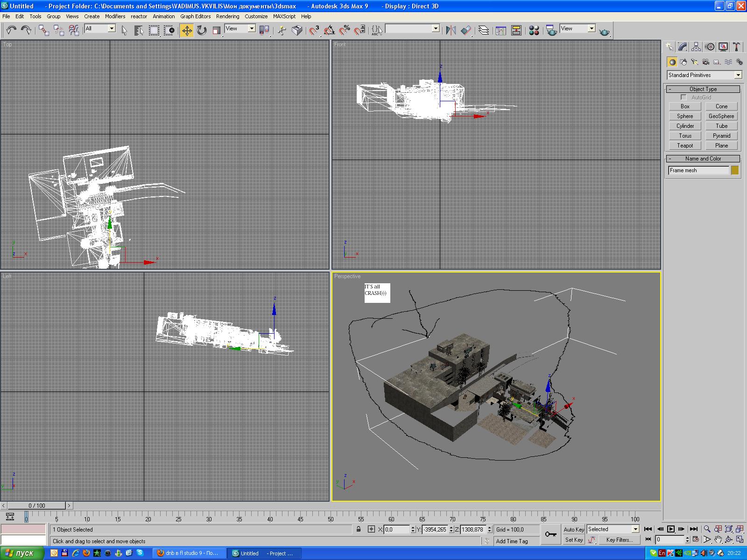Toggle the selection lock padlock
747x560 pixels.
[x=359, y=529]
